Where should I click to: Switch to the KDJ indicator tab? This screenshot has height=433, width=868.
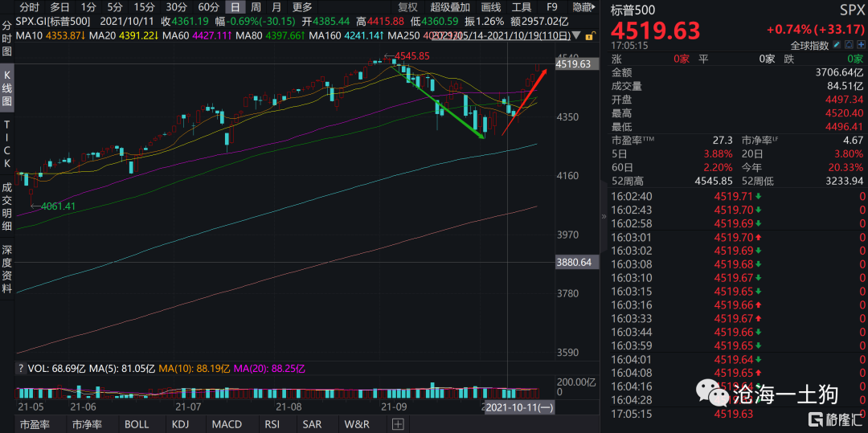[x=181, y=424]
